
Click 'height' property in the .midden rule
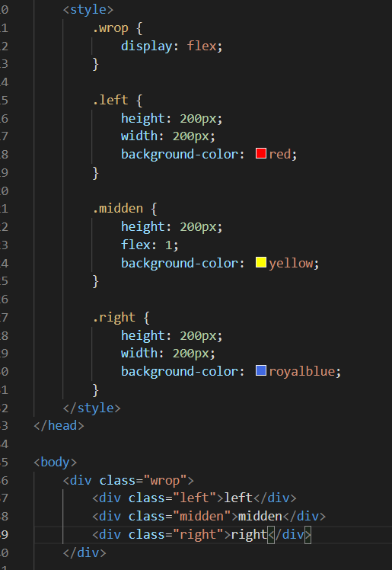coord(143,227)
